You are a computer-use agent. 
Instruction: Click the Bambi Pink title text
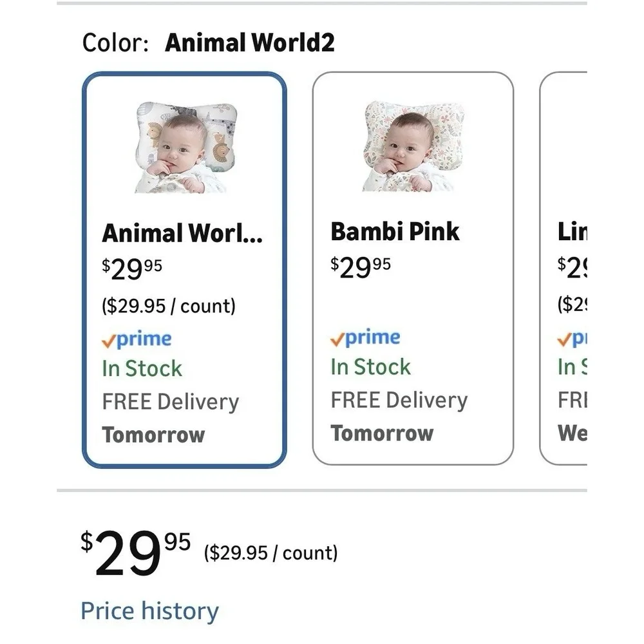tap(395, 232)
